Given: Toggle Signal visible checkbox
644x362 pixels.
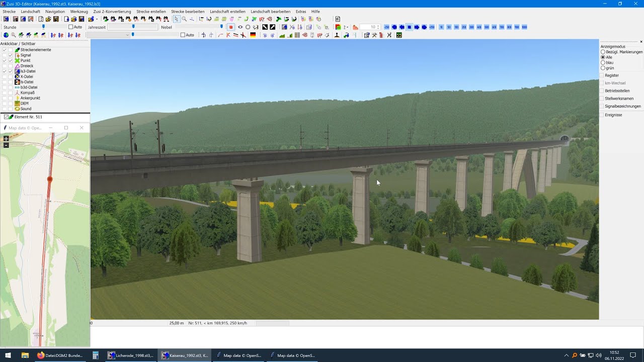Looking at the screenshot, I should pyautogui.click(x=11, y=55).
